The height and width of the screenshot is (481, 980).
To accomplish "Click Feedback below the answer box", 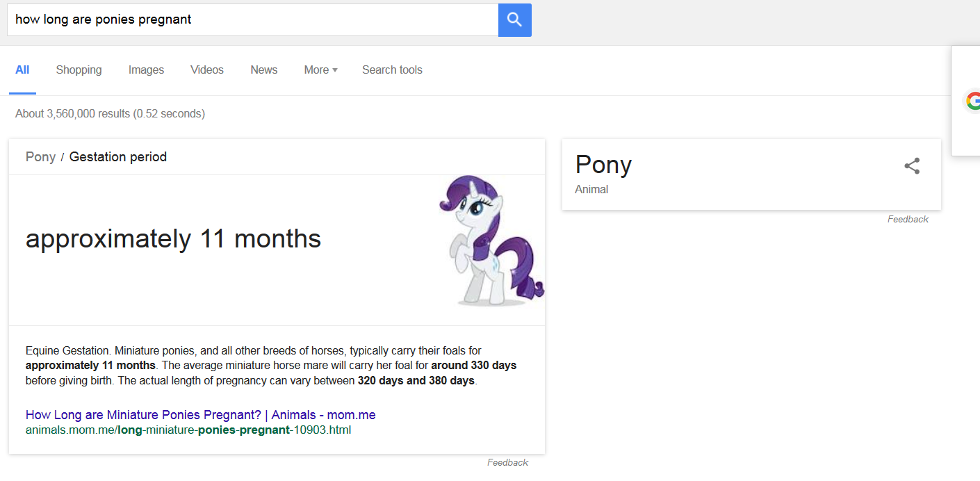I will tap(507, 462).
